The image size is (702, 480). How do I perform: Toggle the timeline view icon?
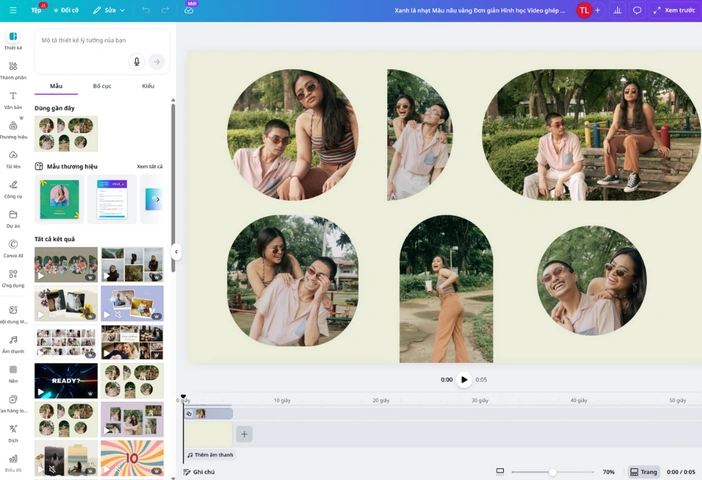[x=500, y=471]
